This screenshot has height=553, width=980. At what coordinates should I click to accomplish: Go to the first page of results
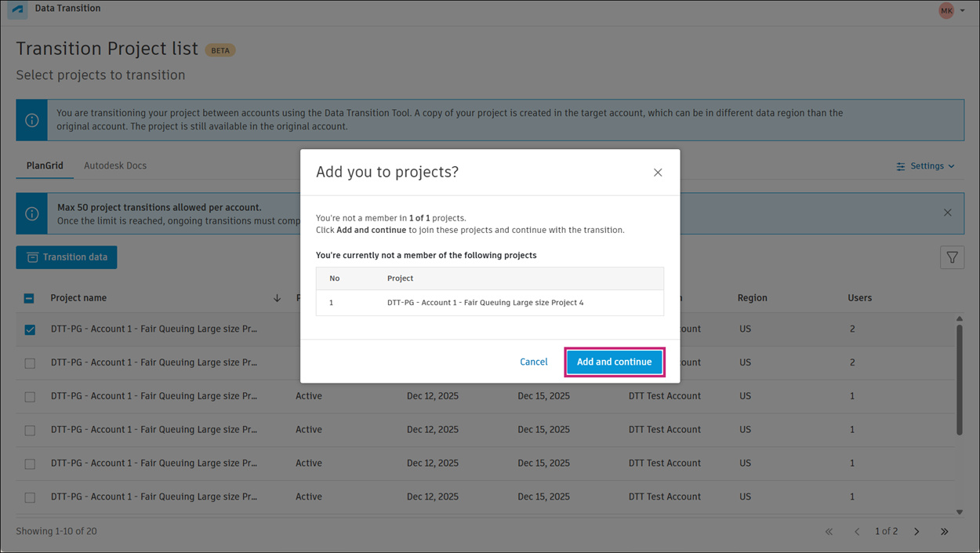click(829, 532)
